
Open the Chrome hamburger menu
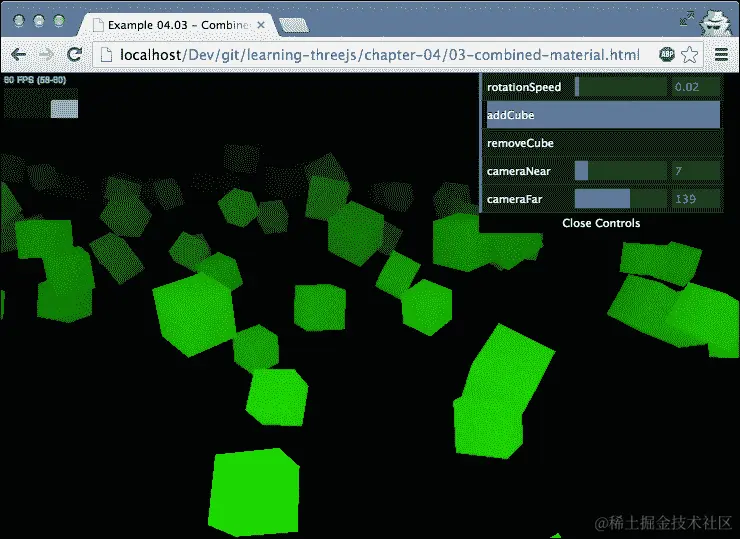coord(721,55)
